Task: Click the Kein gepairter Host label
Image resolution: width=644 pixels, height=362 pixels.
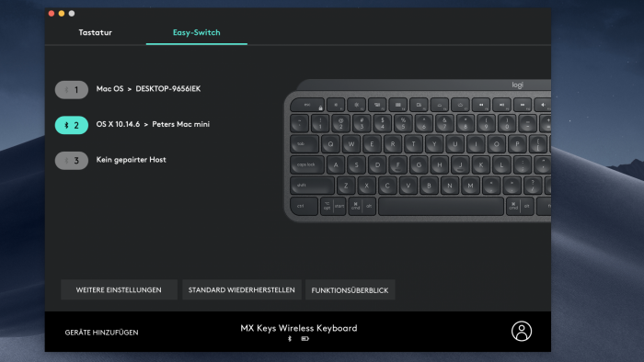Action: [131, 160]
